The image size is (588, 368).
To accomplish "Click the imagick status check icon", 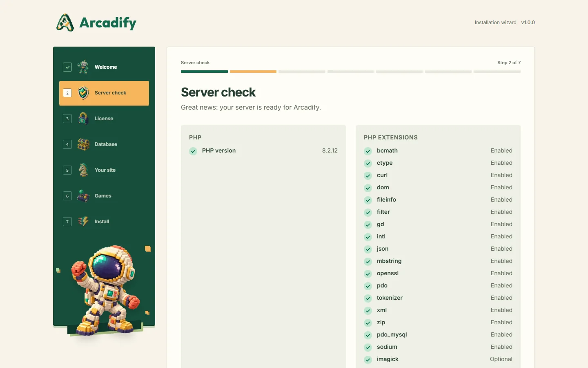I will (x=368, y=359).
